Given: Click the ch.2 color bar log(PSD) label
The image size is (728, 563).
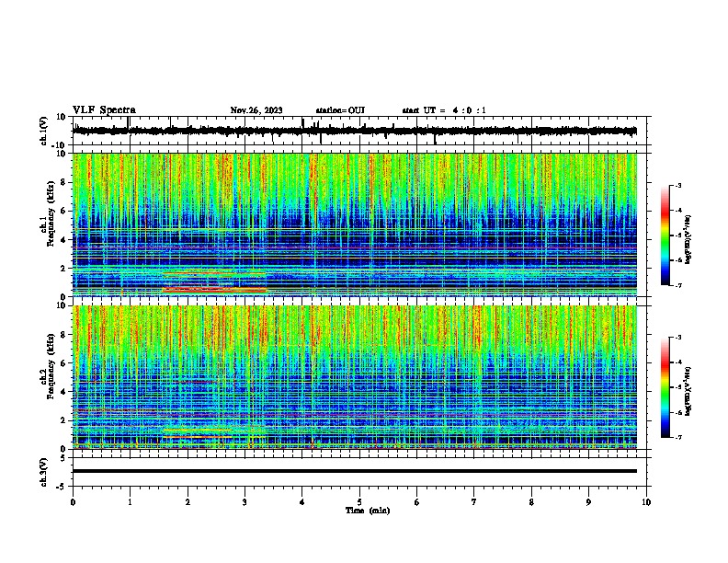Looking at the screenshot, I should [688, 391].
